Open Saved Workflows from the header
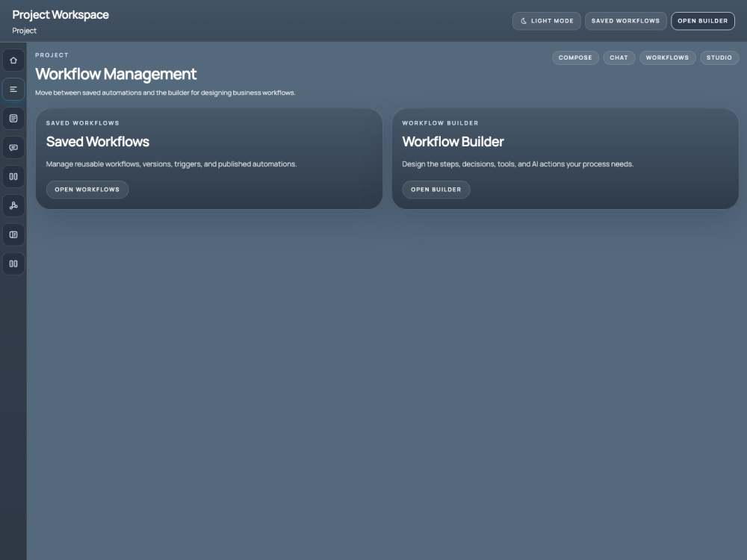 (625, 21)
